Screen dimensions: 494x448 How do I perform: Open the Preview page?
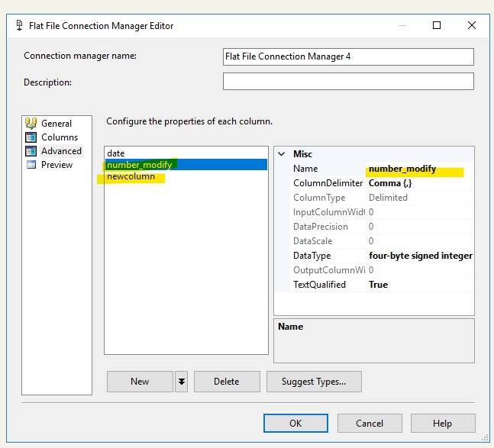click(x=57, y=165)
